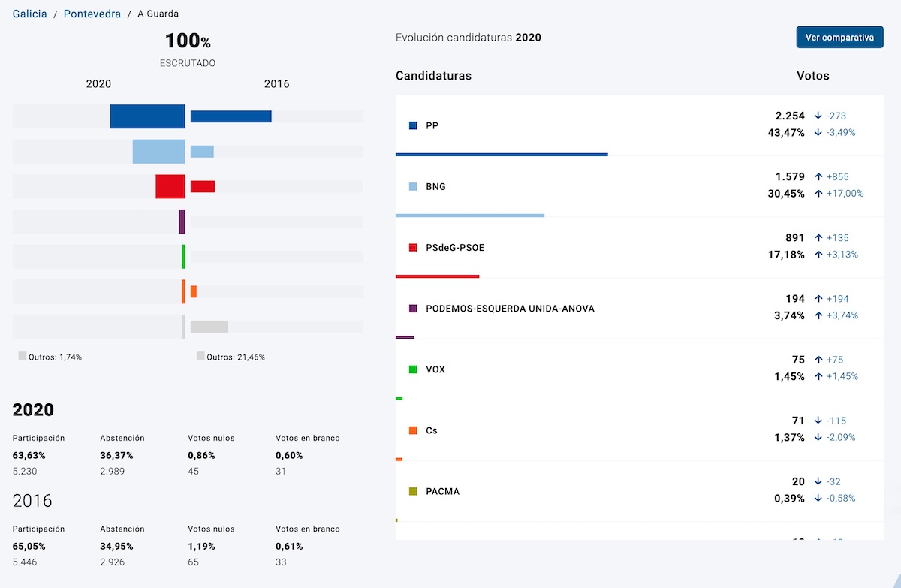Viewport: 901px width, 588px height.
Task: Click the purple Podemos-Esquerda Unida square
Action: pyautogui.click(x=413, y=309)
